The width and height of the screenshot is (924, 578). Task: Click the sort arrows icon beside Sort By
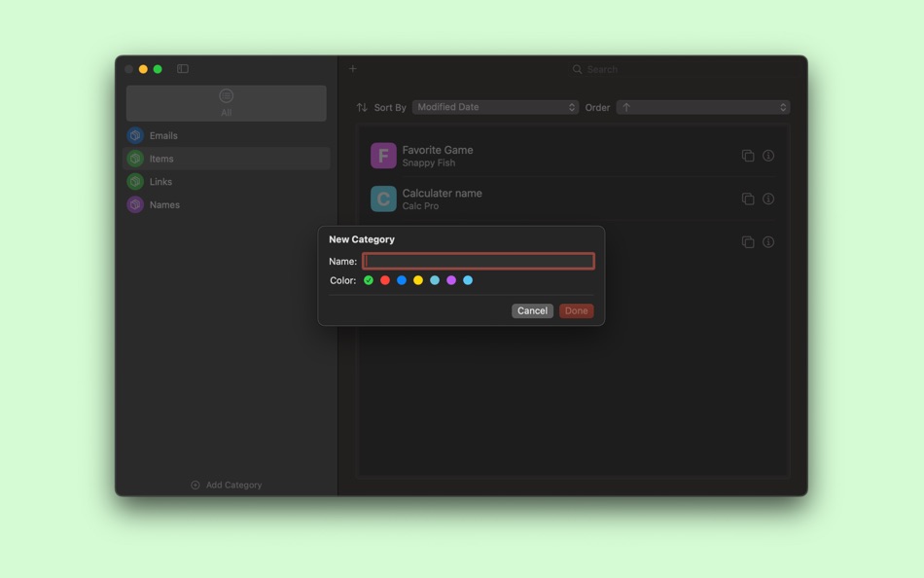click(x=362, y=107)
